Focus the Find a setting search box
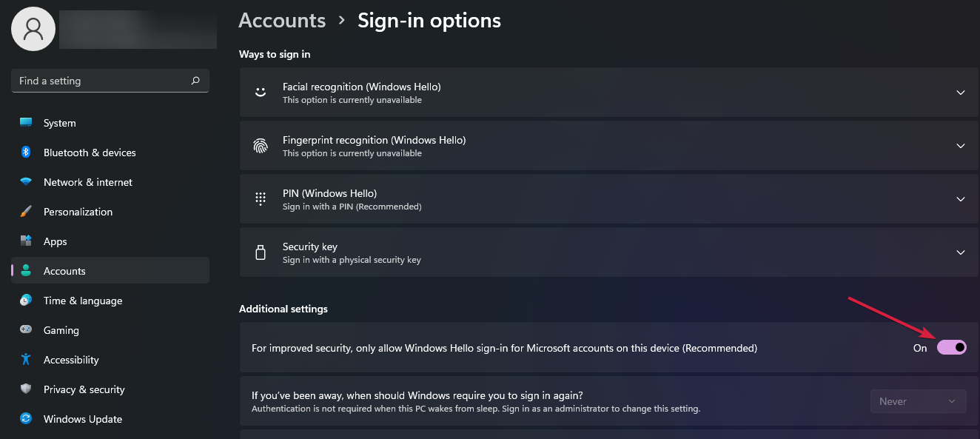Viewport: 980px width, 439px height. click(x=110, y=81)
